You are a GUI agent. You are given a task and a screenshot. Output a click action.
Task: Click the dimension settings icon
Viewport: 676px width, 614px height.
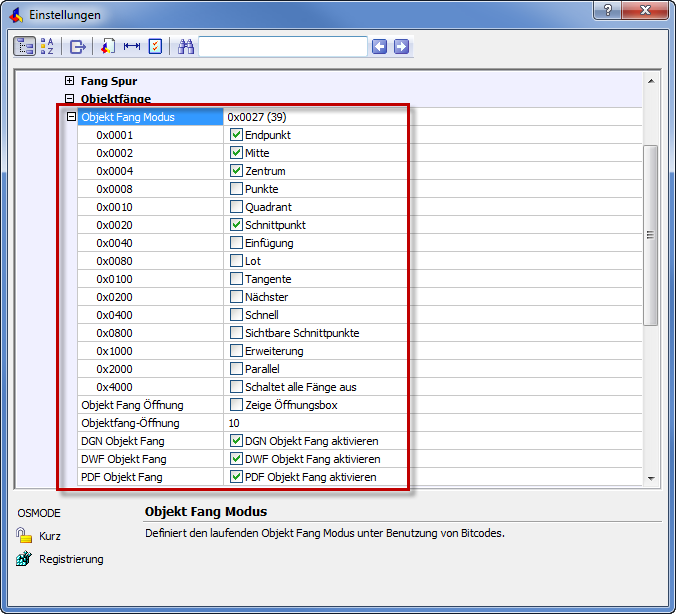131,46
